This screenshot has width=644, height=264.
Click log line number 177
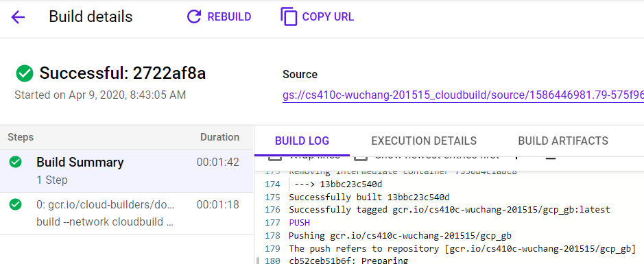[x=272, y=223]
